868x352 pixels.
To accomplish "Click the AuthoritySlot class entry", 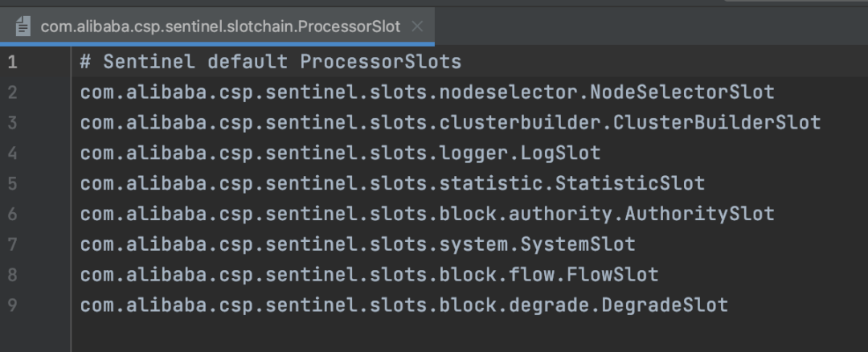I will coord(699,214).
